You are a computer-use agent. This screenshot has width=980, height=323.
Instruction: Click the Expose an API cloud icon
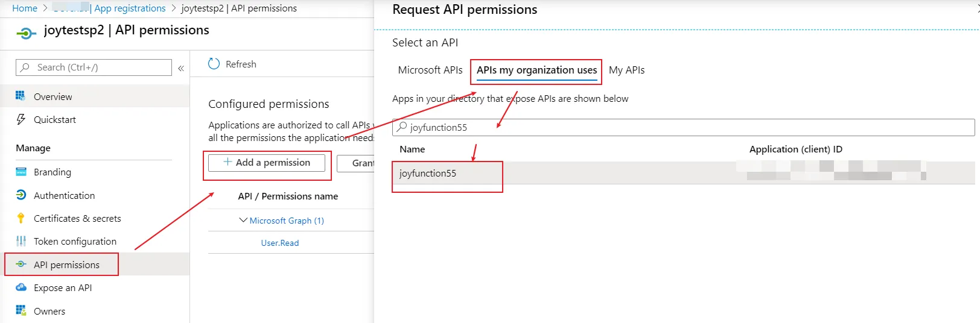coord(21,287)
